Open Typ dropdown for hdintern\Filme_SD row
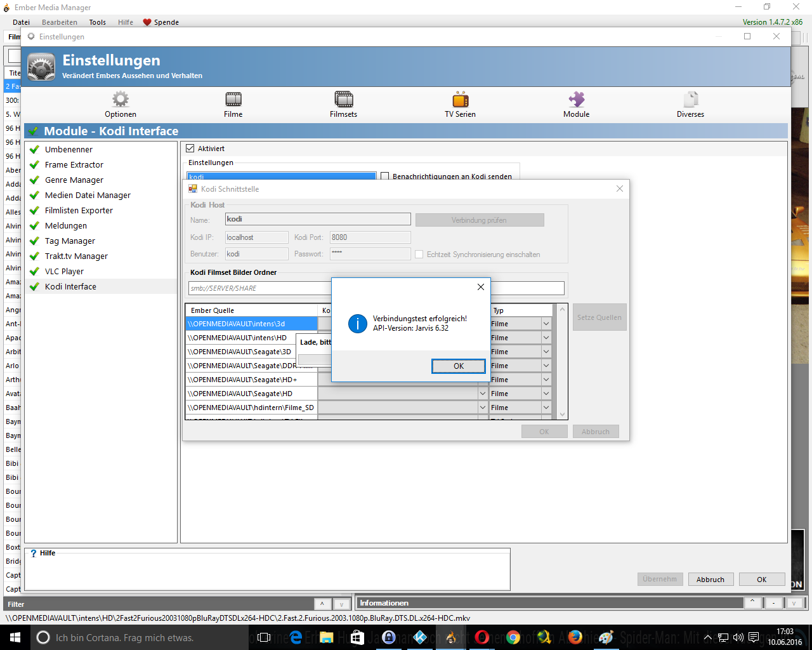The height and width of the screenshot is (650, 812). click(546, 408)
